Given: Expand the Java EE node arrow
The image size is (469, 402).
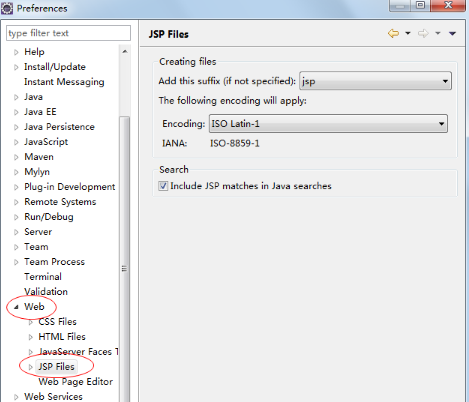Looking at the screenshot, I should 16,112.
